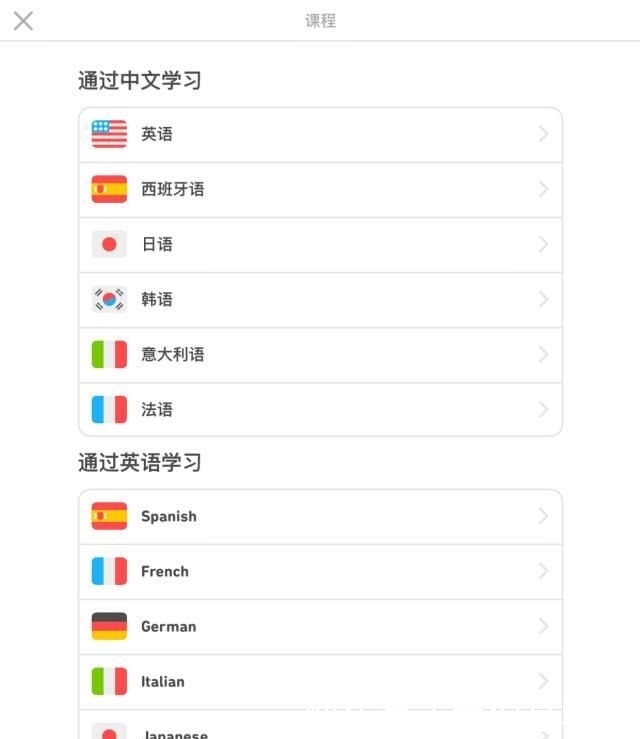Open the chevron on the 日语 row
The height and width of the screenshot is (739, 640).
click(543, 244)
